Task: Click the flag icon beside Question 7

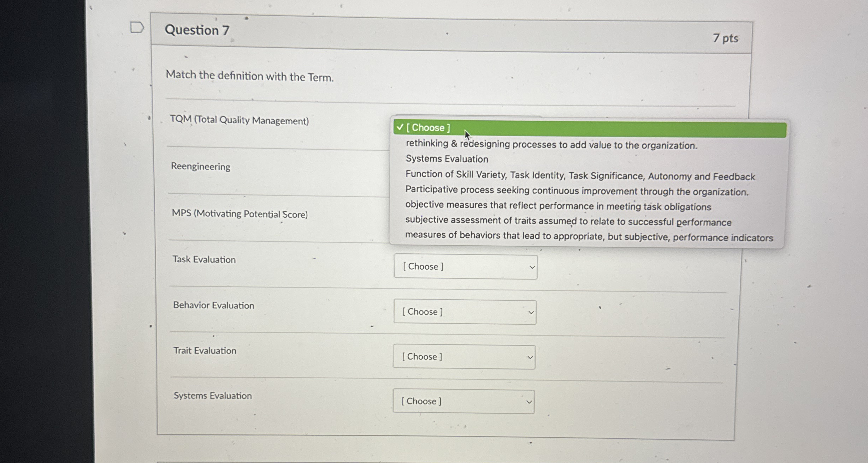Action: [x=137, y=28]
